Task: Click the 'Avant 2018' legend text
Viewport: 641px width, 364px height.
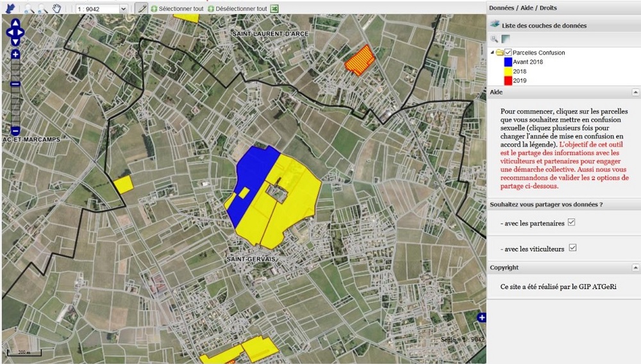Action: [x=528, y=62]
